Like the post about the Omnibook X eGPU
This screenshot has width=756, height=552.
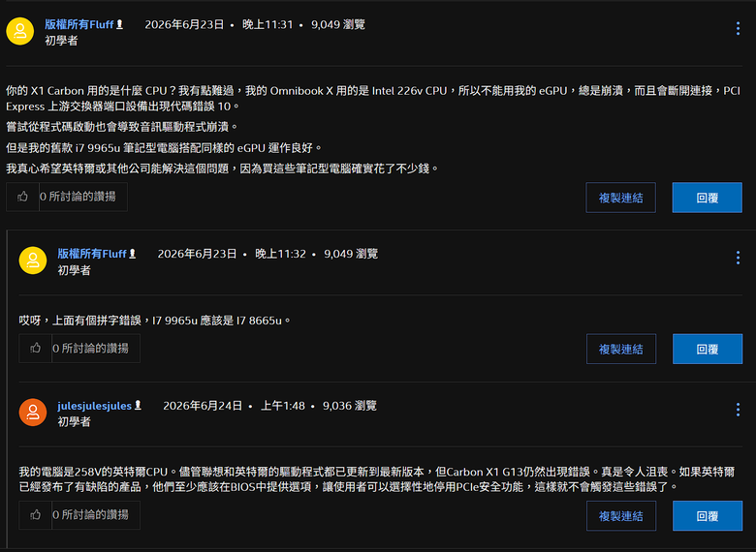[x=22, y=197]
